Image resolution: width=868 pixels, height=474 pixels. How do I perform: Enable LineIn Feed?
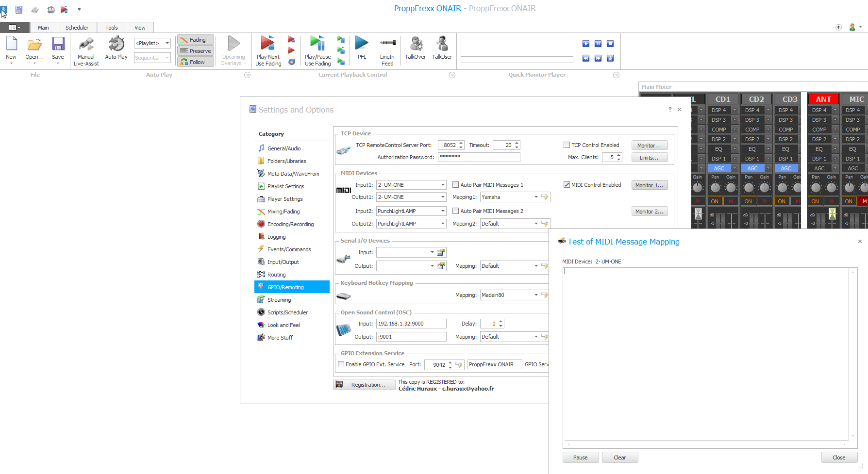tap(387, 50)
